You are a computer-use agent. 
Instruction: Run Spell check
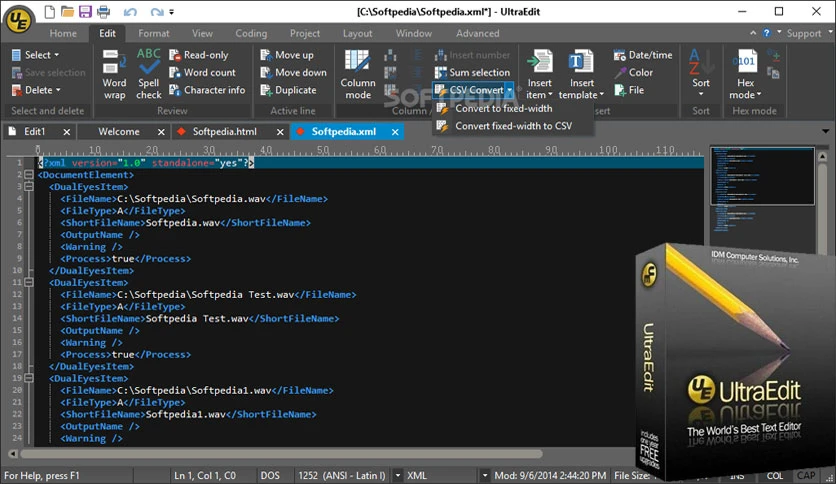[x=148, y=74]
